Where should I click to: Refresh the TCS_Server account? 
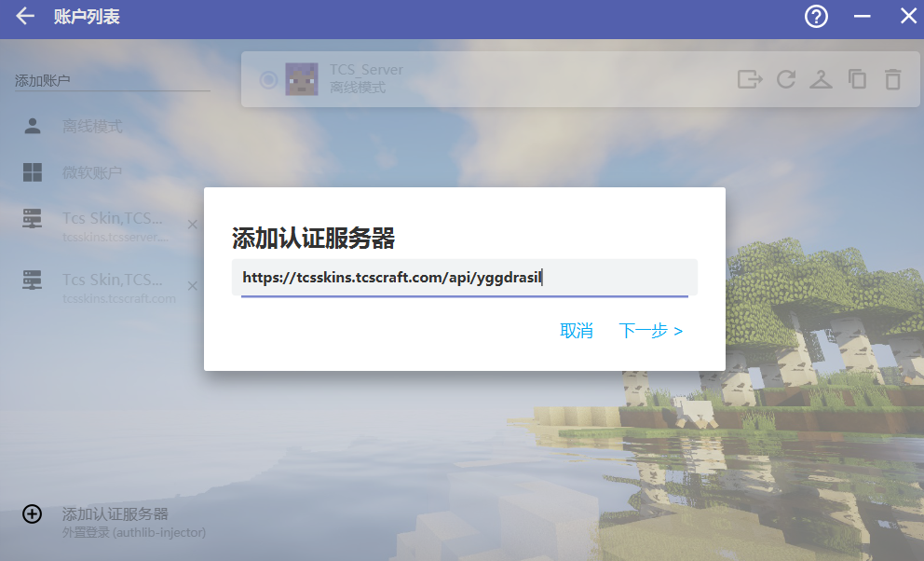click(786, 79)
